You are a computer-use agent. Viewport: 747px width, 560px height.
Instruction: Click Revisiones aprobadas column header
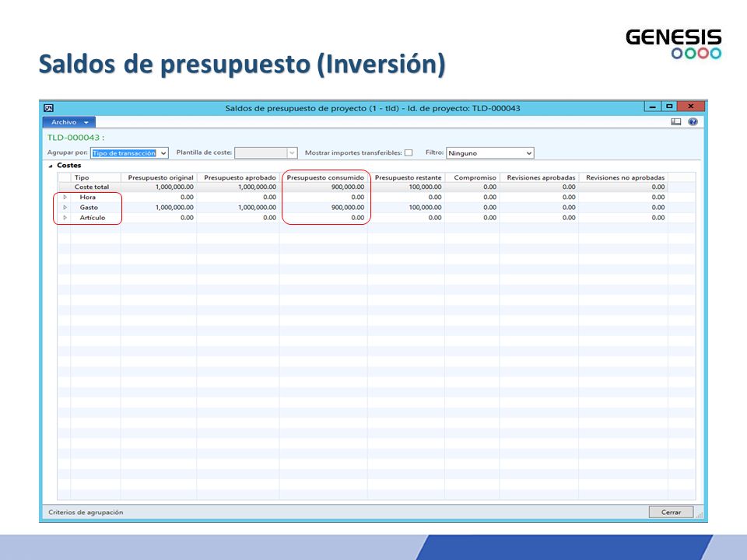pyautogui.click(x=541, y=177)
